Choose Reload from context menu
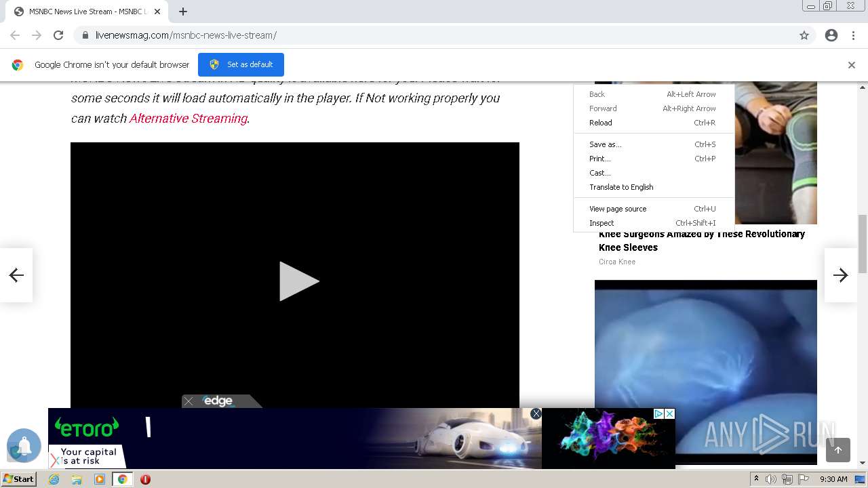The width and height of the screenshot is (868, 488). 654,123
